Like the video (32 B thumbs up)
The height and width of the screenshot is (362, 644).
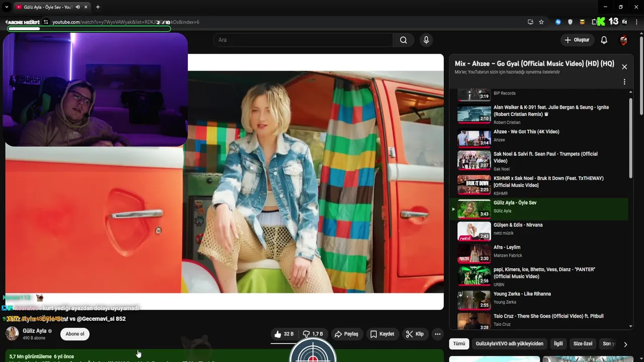pyautogui.click(x=284, y=334)
